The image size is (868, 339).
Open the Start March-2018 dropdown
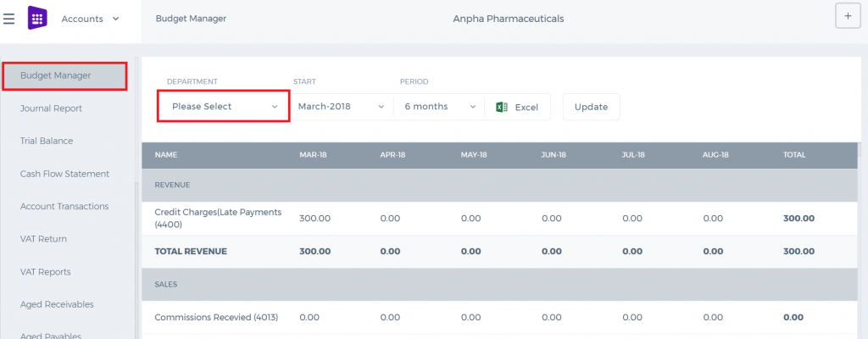[x=341, y=106]
